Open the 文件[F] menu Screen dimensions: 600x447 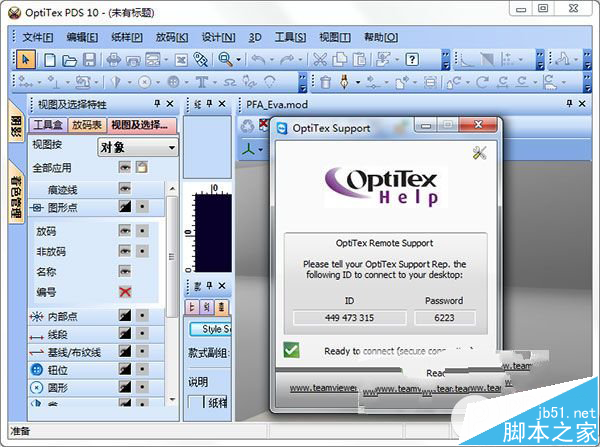click(x=38, y=37)
